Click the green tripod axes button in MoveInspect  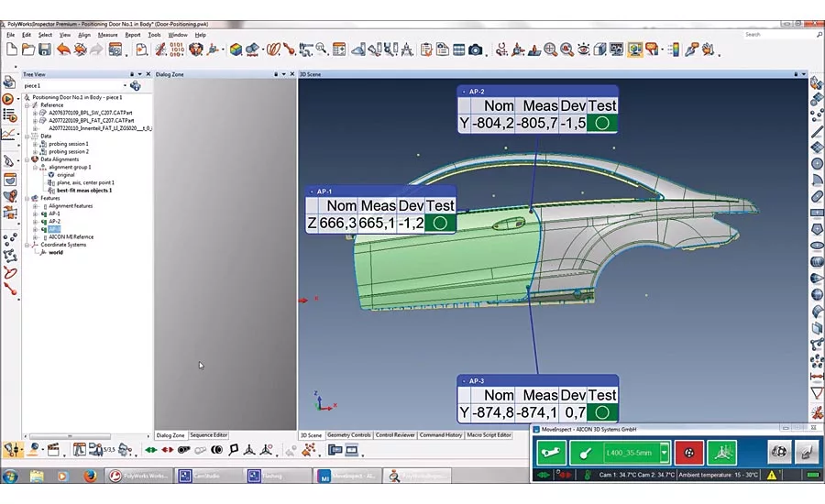coord(722,453)
